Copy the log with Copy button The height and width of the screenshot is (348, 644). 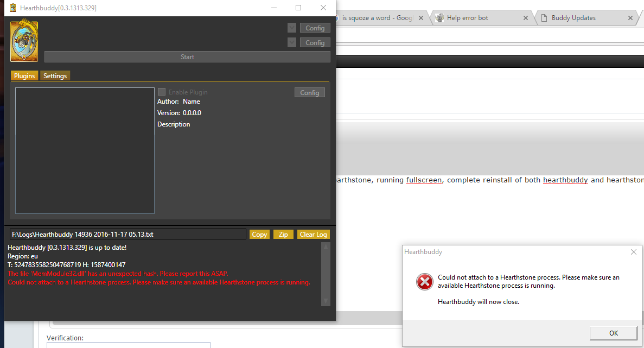(259, 235)
